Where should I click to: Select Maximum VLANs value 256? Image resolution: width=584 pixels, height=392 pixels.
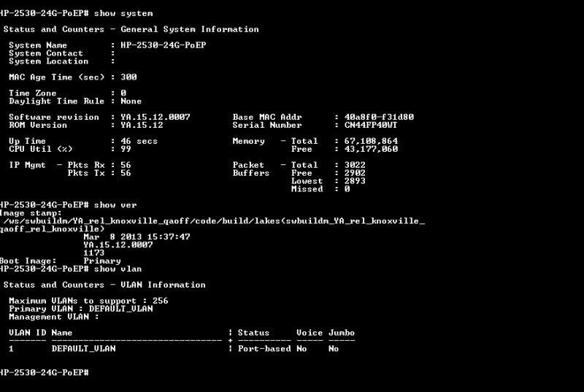click(x=160, y=301)
